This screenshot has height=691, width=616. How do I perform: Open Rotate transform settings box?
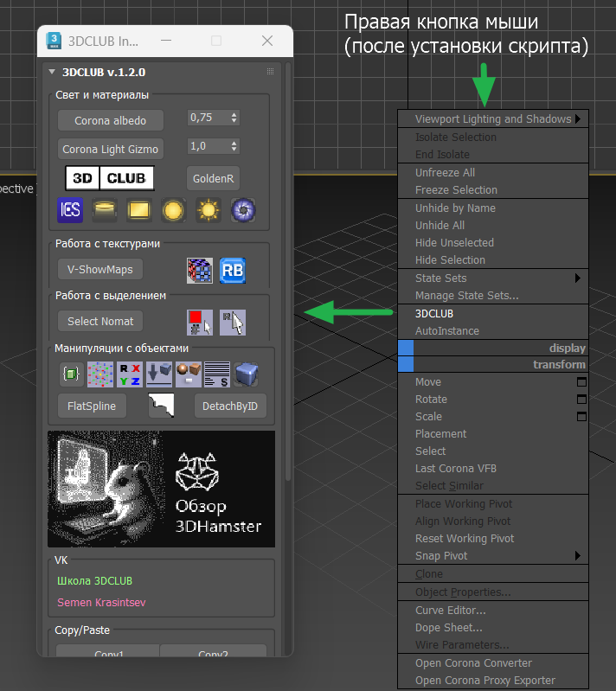point(581,400)
